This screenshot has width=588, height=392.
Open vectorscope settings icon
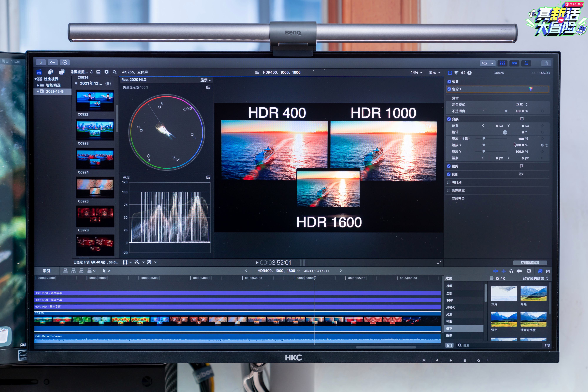click(x=208, y=87)
